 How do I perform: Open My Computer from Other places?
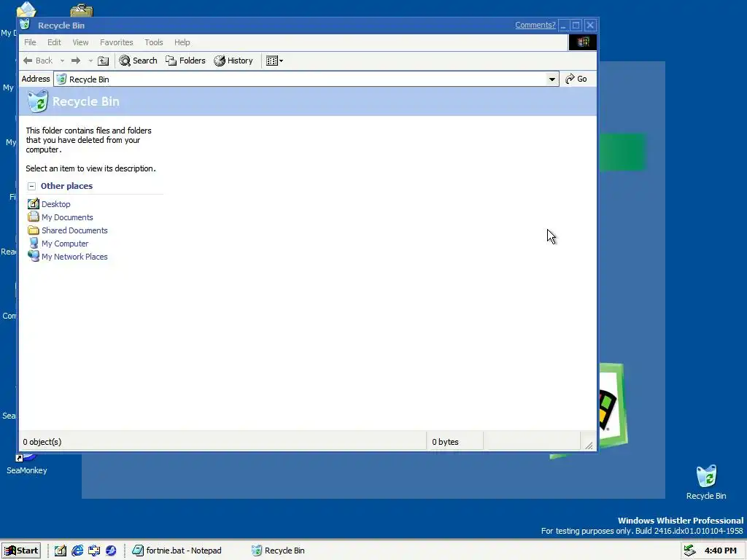pos(65,244)
